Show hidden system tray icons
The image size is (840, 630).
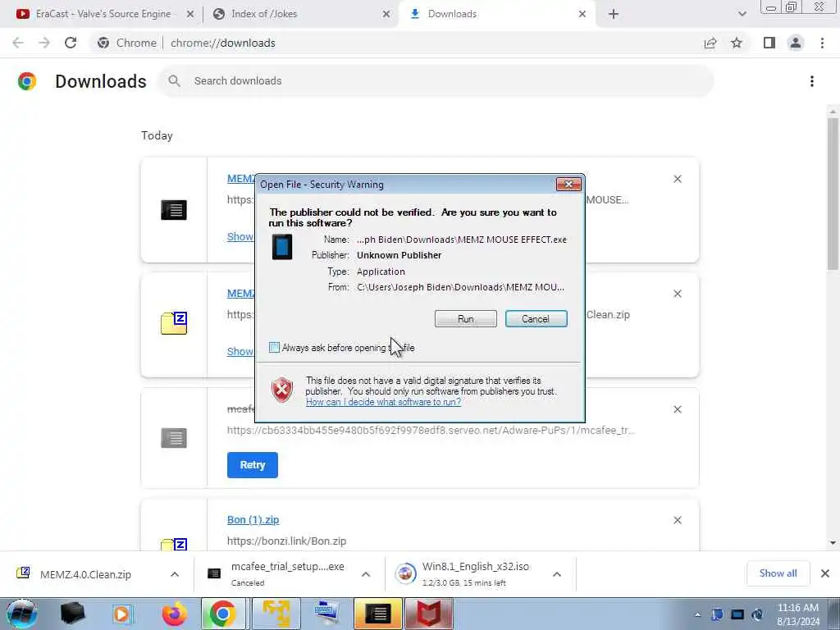pyautogui.click(x=697, y=614)
